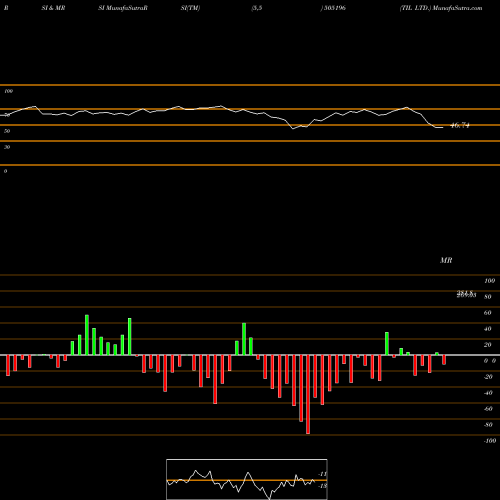Screen dimensions: 500x500
Task: Click the tallest green MR histogram bar
Action: click(x=87, y=335)
